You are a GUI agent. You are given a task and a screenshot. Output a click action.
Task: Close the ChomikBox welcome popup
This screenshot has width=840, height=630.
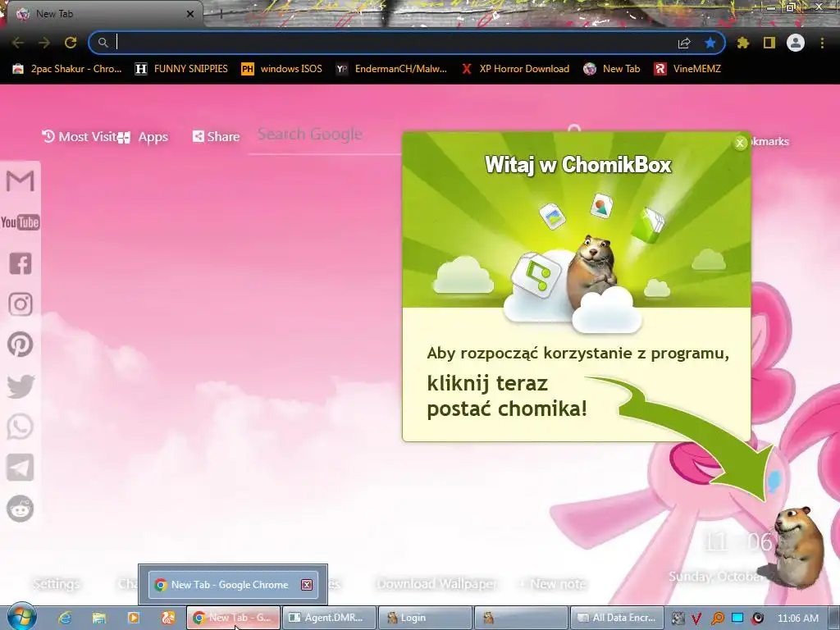(x=740, y=143)
